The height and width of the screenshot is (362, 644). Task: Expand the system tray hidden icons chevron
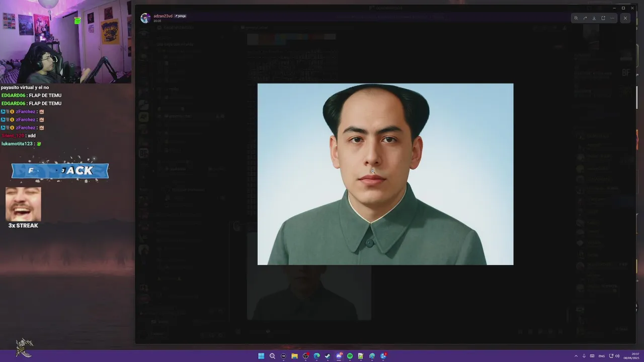(576, 356)
